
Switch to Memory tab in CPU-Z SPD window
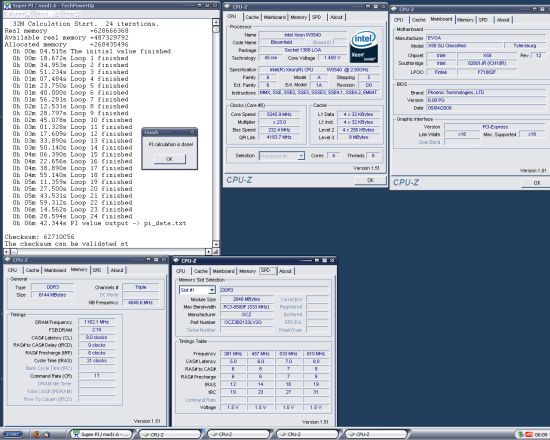pos(247,271)
